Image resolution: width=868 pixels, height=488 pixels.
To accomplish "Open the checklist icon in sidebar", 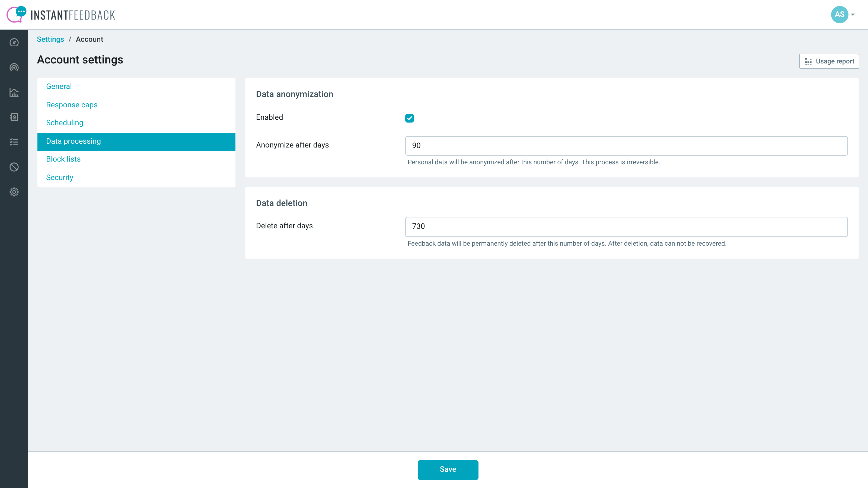I will pos(14,142).
